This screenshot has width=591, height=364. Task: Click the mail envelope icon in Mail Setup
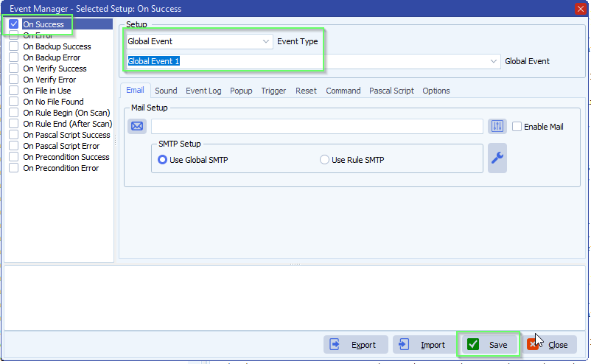pos(137,126)
